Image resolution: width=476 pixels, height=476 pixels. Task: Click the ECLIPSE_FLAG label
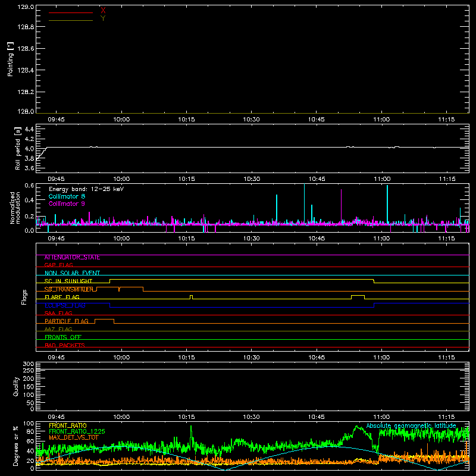click(x=65, y=305)
